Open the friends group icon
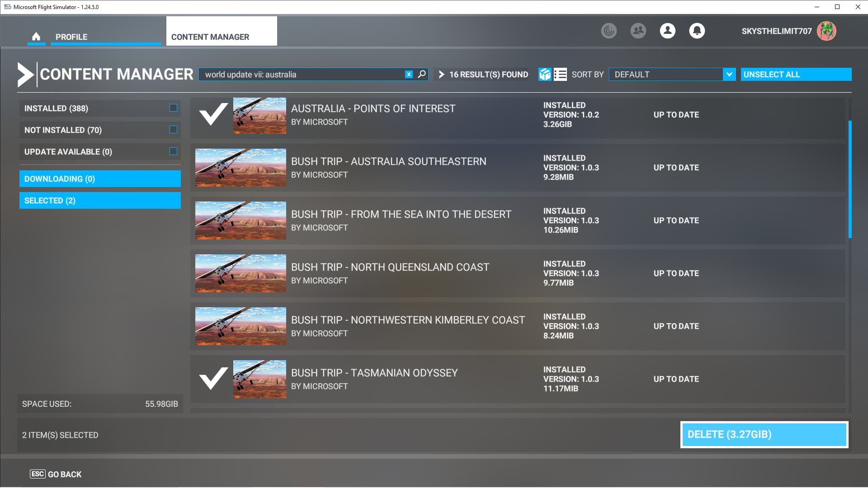This screenshot has height=488, width=868. tap(638, 31)
